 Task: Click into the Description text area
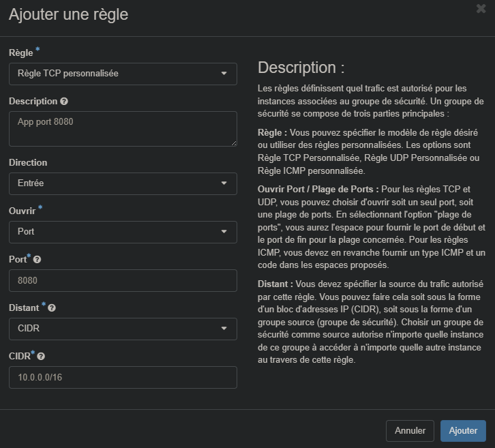pos(123,129)
